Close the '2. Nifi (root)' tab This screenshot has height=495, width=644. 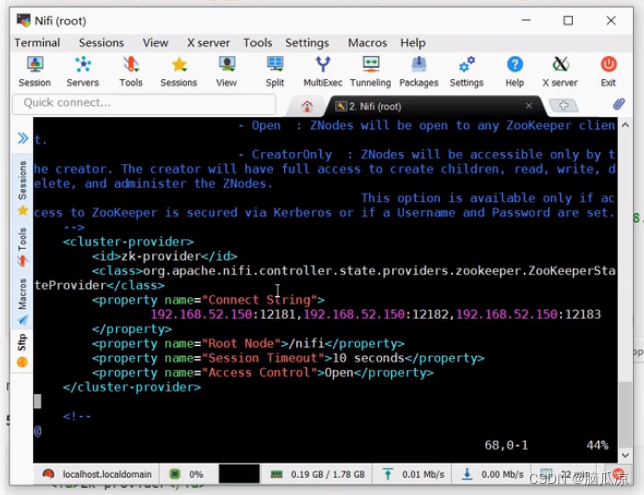(529, 106)
